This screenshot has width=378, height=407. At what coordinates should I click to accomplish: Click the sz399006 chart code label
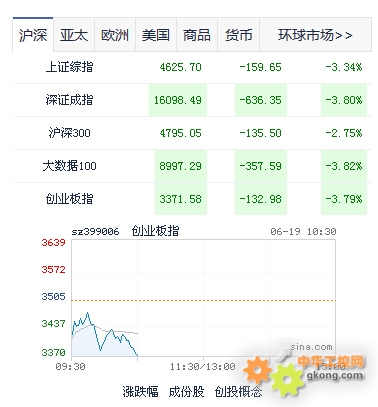tap(95, 231)
